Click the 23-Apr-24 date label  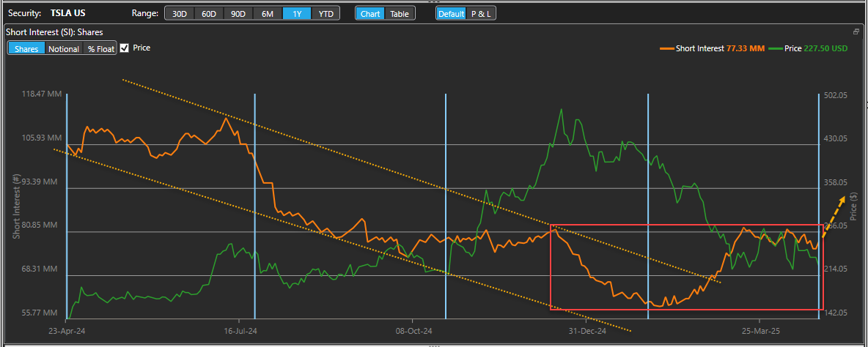65,332
